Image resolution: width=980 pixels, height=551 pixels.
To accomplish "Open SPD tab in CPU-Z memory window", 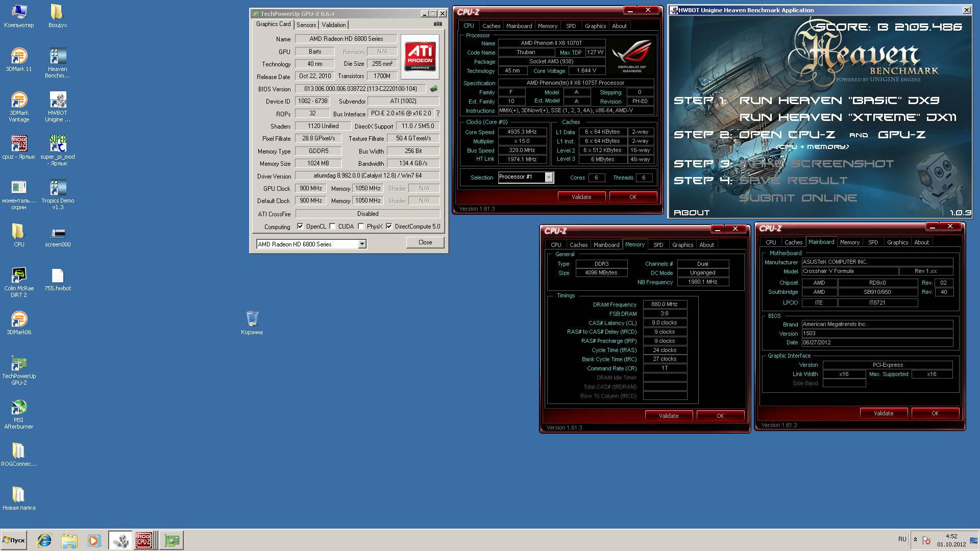I will [658, 245].
